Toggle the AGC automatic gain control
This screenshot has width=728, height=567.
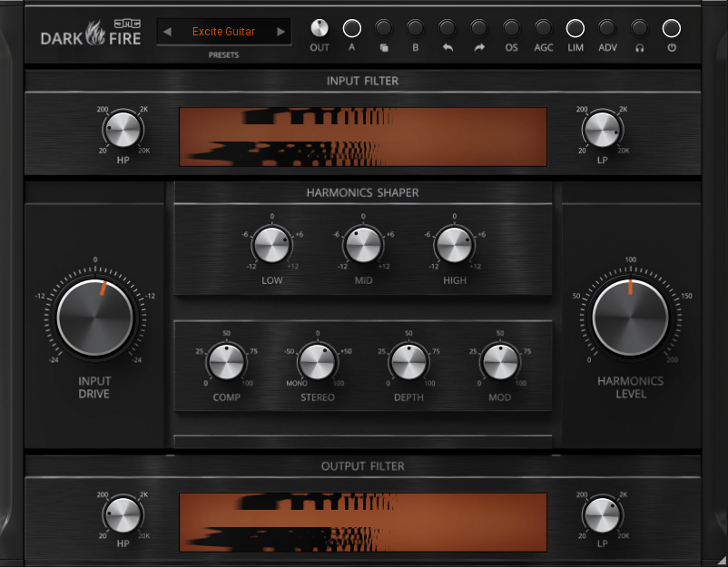point(543,27)
